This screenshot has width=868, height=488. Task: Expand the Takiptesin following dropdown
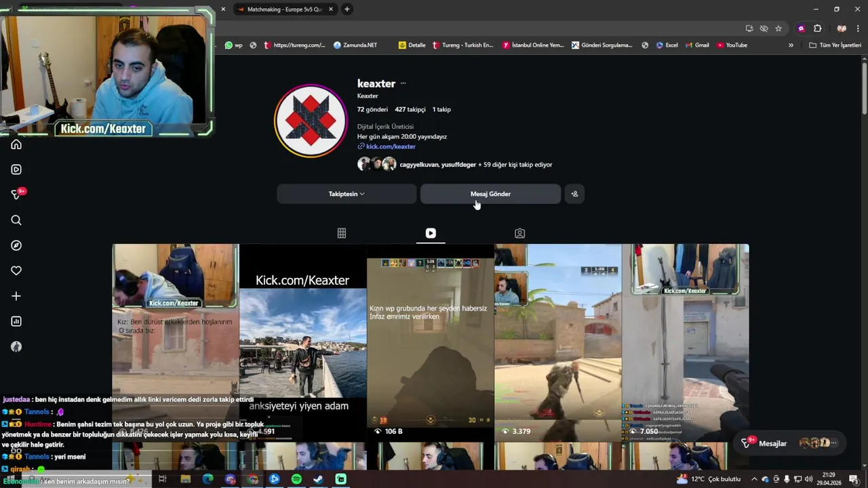pyautogui.click(x=347, y=194)
